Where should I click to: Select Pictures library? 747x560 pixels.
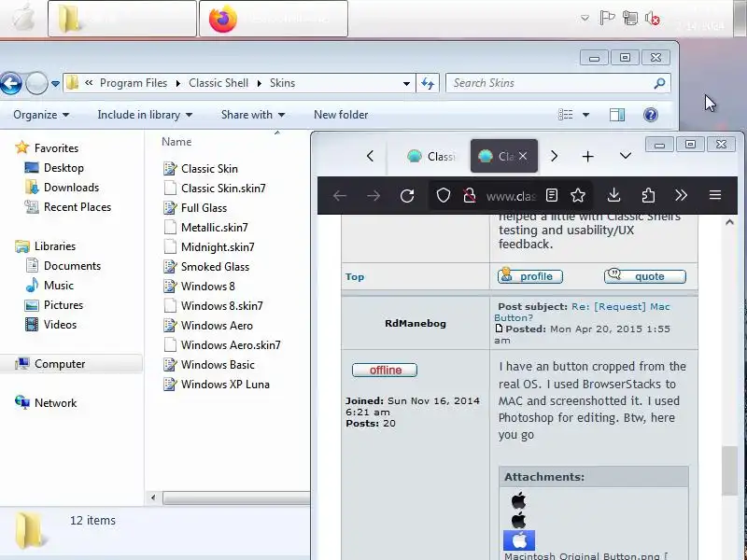54,305
